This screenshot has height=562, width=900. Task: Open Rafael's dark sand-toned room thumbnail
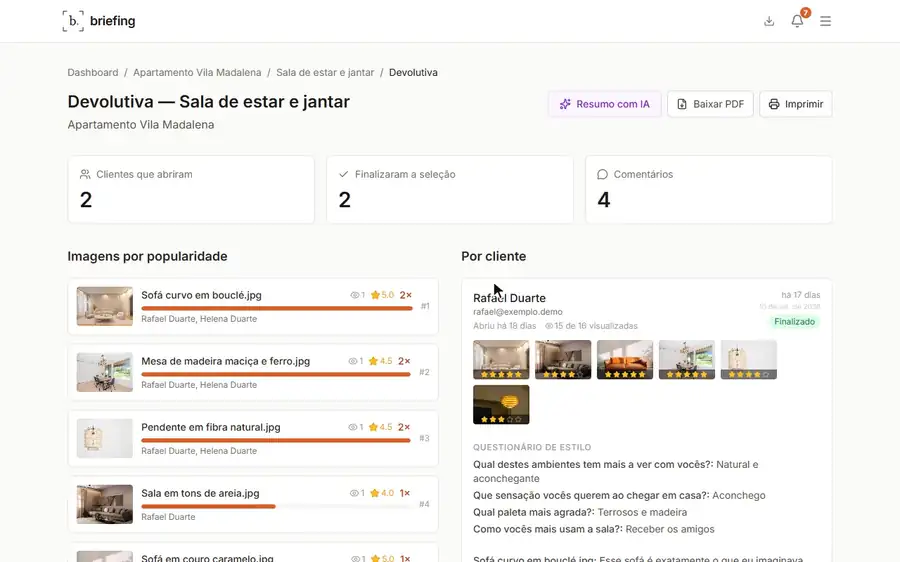563,359
